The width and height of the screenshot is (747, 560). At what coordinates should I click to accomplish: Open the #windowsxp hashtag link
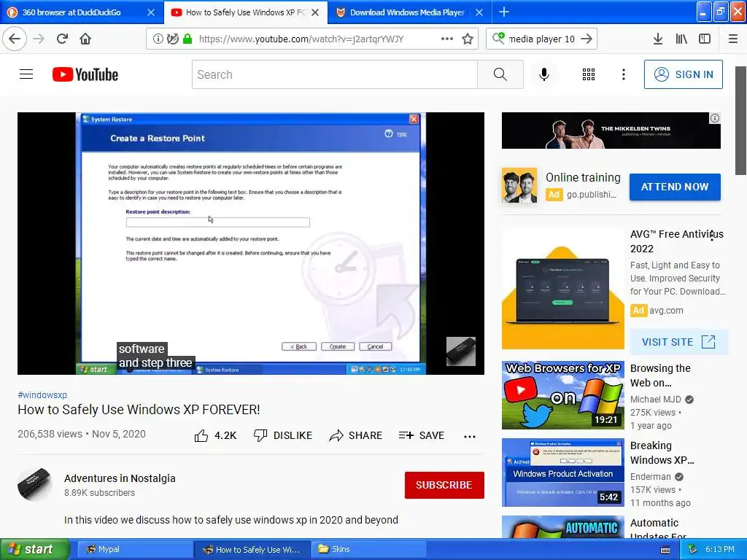point(42,394)
